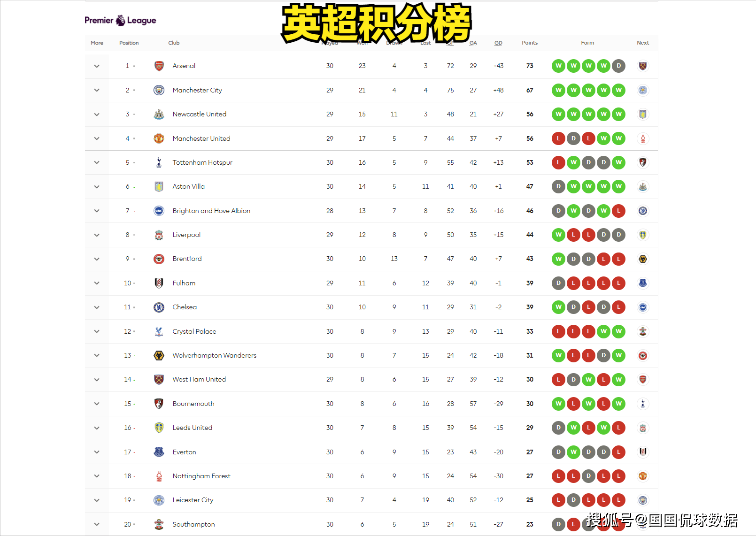Click Fulham's first draw form badge
756x536 pixels.
(558, 283)
